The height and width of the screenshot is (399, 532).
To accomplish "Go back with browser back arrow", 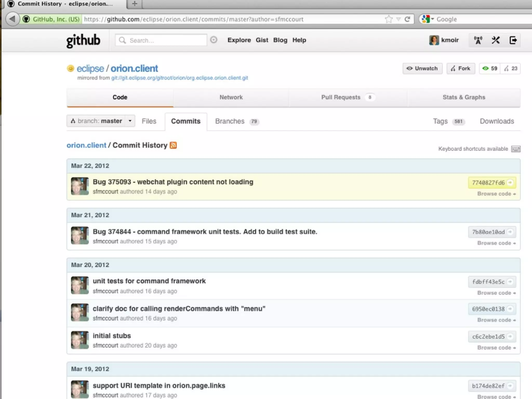I will click(12, 19).
